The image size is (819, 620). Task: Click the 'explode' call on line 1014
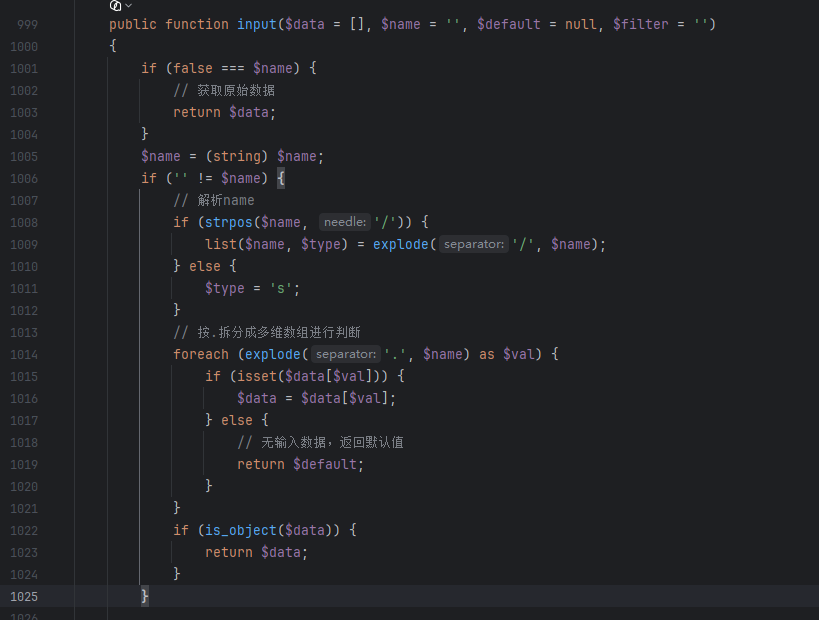(273, 354)
